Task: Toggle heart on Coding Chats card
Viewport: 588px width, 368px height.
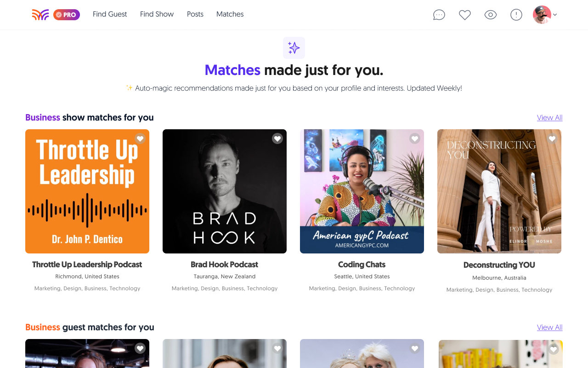Action: click(415, 138)
